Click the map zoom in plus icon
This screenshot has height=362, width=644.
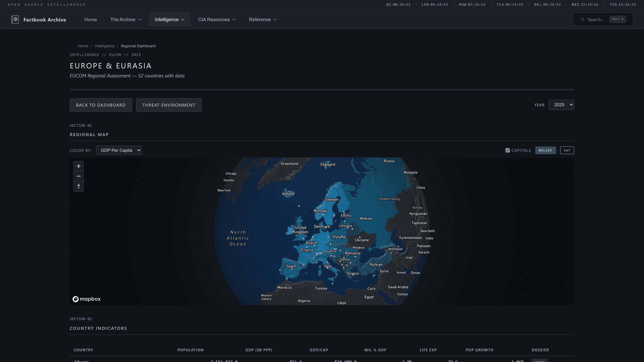coord(78,166)
